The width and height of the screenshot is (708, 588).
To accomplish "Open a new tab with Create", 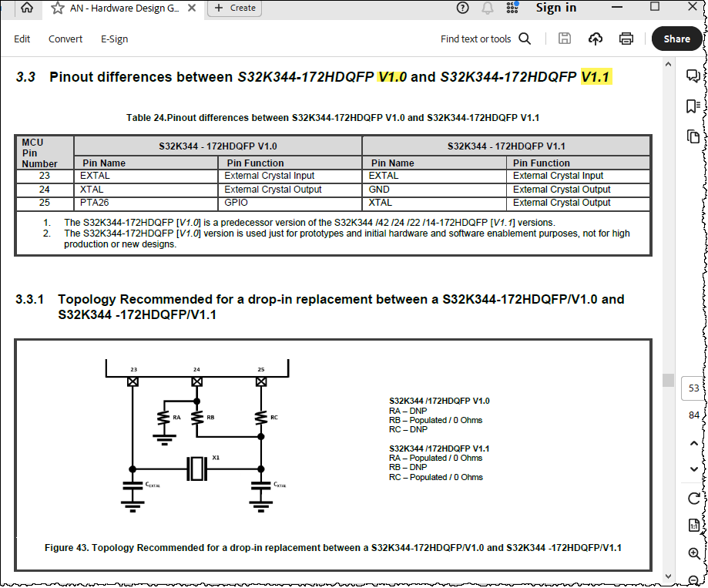I will [x=237, y=8].
